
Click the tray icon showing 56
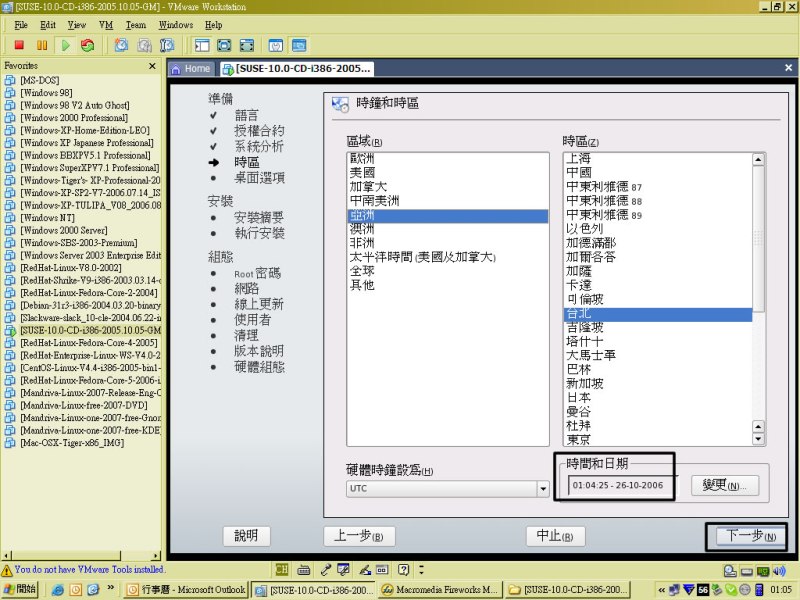click(703, 590)
